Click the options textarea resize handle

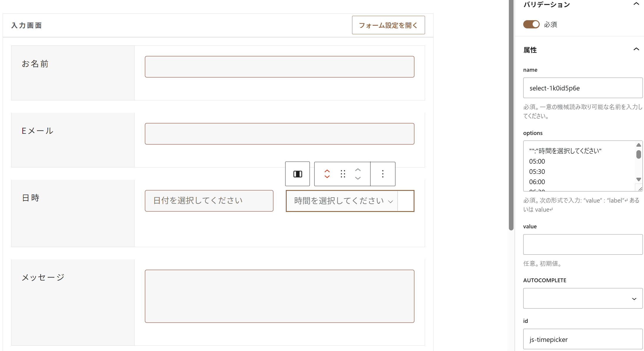coord(640,189)
